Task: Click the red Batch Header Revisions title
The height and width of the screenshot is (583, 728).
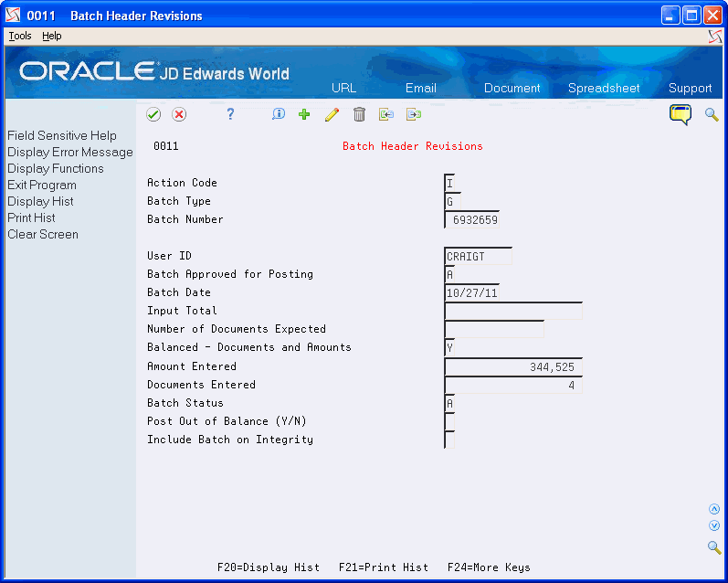Action: pos(412,146)
